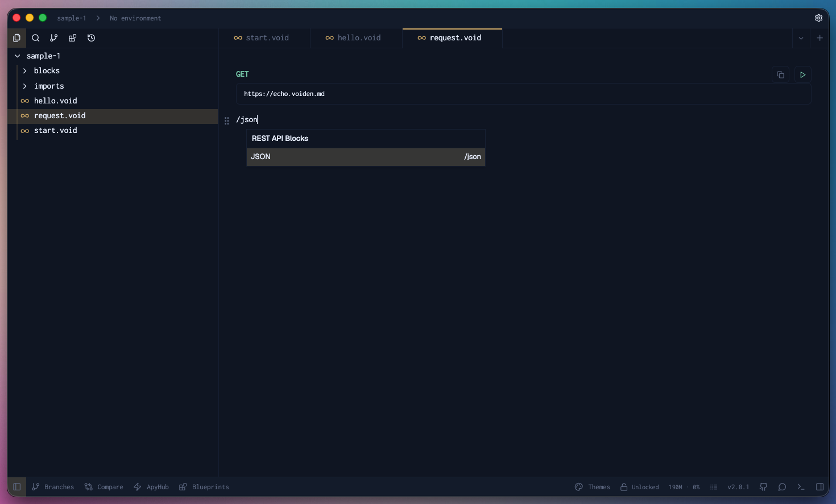Viewport: 836px width, 504px height.
Task: Choose JSON block from slash menu
Action: [366, 157]
